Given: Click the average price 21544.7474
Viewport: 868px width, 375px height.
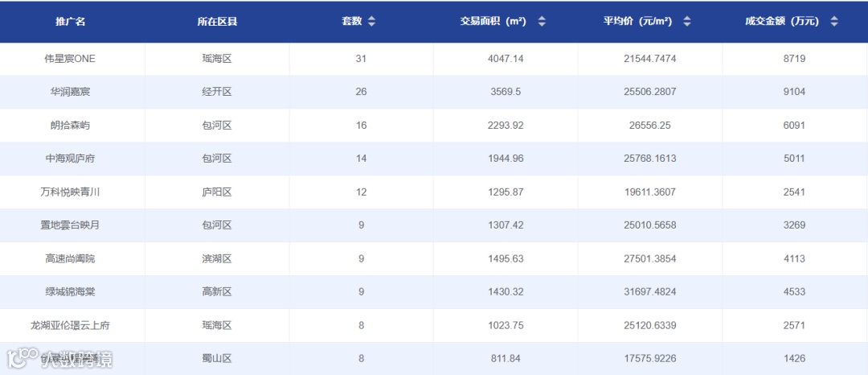Looking at the screenshot, I should point(650,59).
